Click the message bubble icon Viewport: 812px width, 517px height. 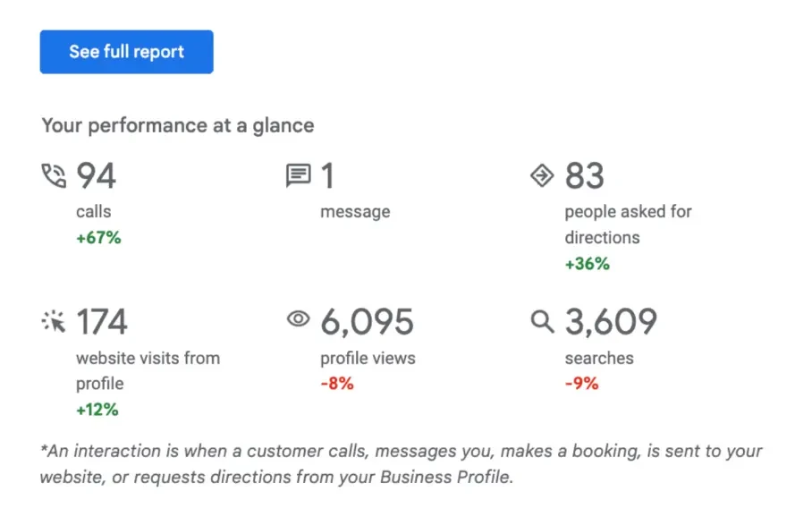click(x=298, y=175)
